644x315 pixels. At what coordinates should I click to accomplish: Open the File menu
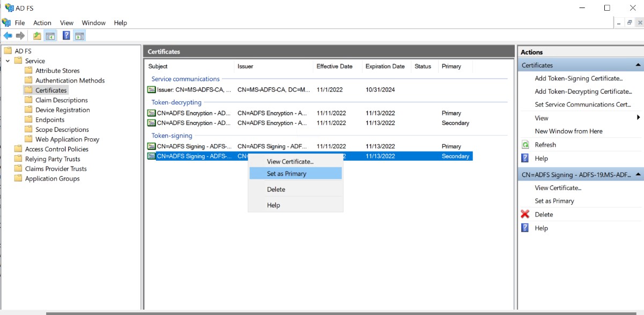point(20,23)
